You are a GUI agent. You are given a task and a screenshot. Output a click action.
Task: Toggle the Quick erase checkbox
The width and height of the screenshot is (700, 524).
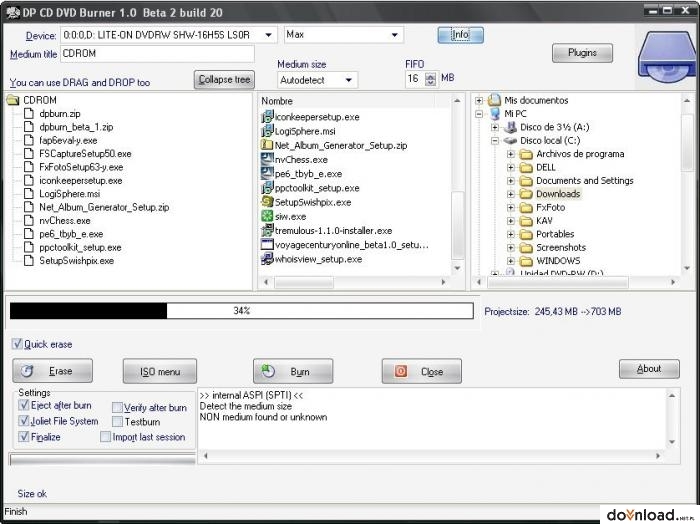17,344
